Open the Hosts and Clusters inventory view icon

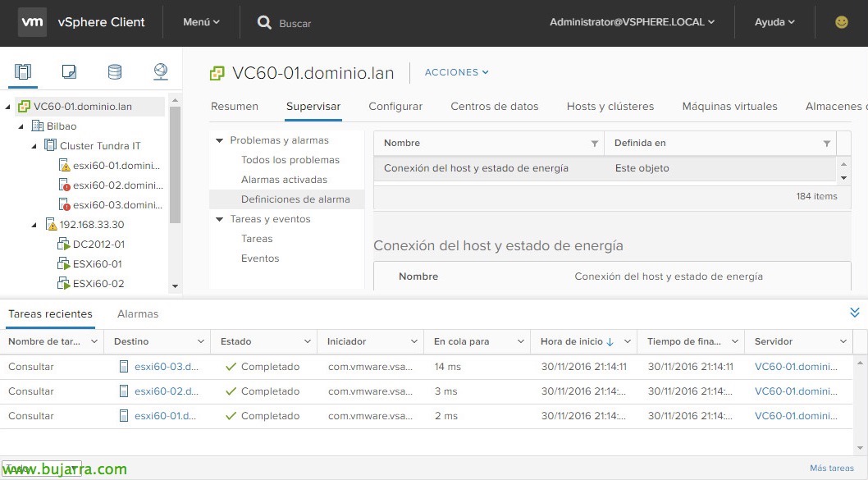point(23,72)
